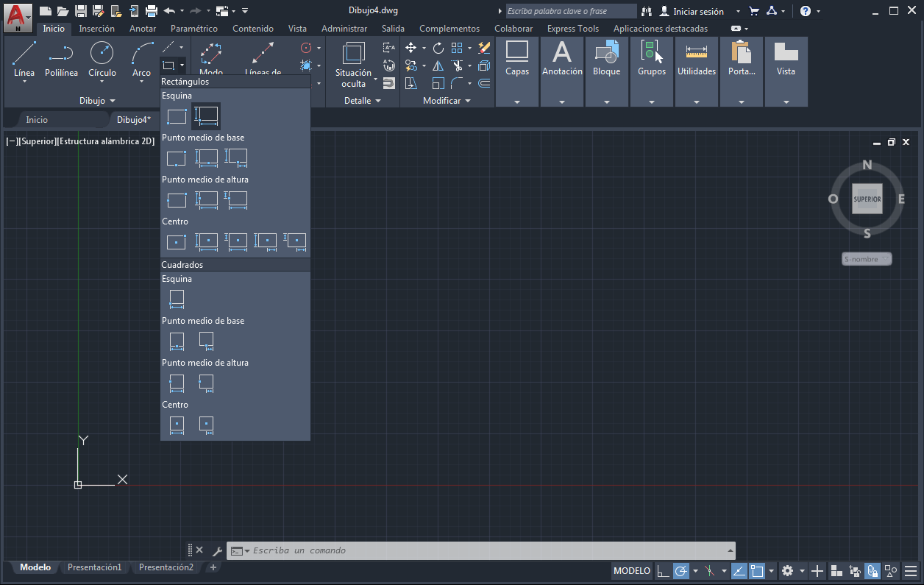Image resolution: width=924 pixels, height=585 pixels.
Task: Click Iniciar sesión to sign in
Action: coord(697,12)
